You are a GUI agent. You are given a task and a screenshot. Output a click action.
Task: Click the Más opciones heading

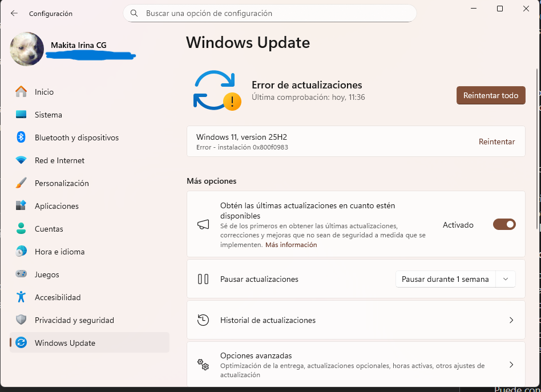tap(212, 181)
